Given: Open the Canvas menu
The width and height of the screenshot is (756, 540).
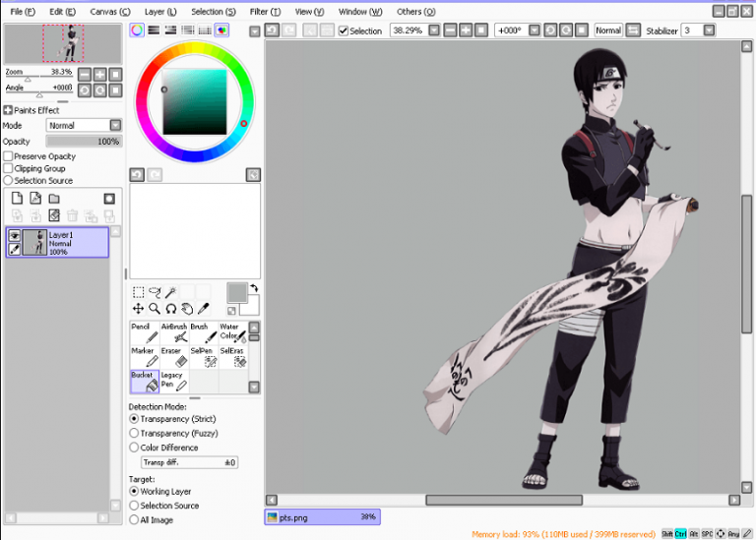Looking at the screenshot, I should point(110,12).
